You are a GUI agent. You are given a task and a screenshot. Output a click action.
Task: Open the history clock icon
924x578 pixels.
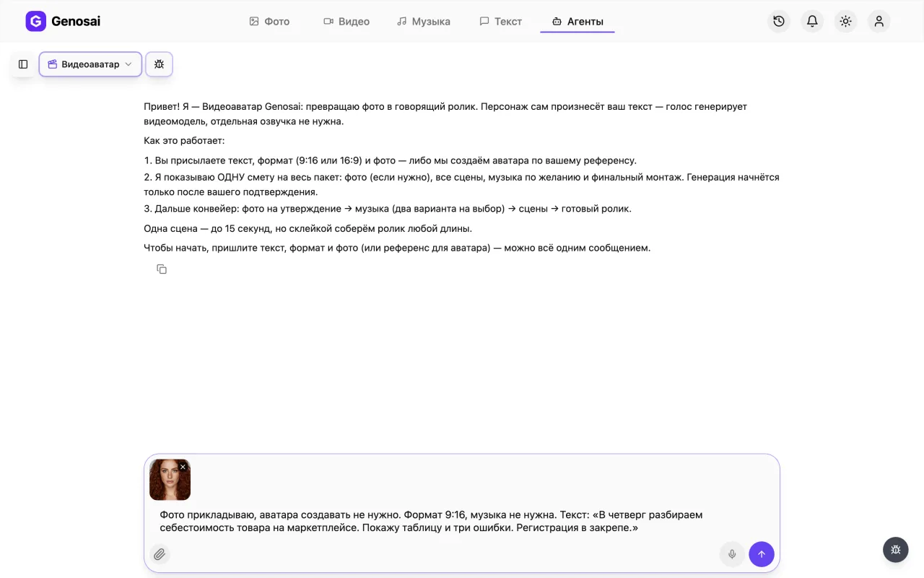[x=779, y=21]
